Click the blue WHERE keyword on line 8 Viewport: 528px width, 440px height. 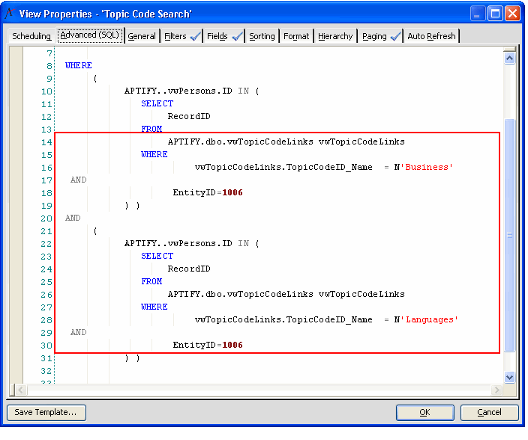coord(78,65)
